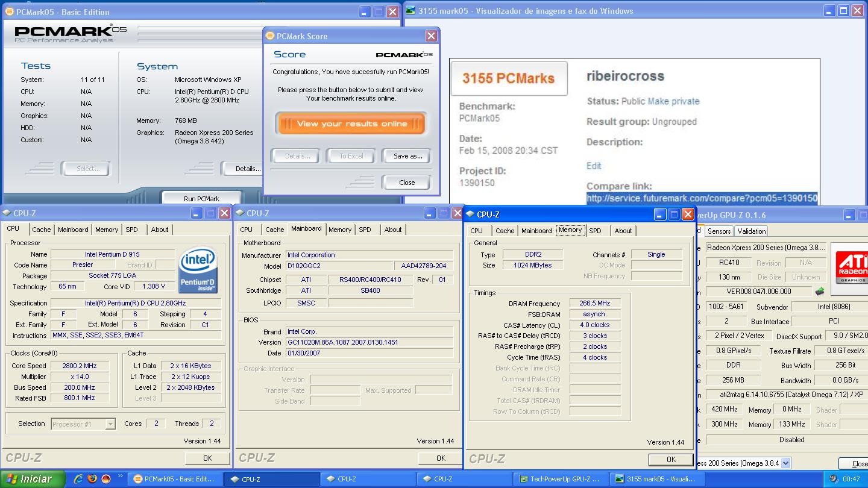Click Save as button in PCMark Score
The height and width of the screenshot is (488, 868).
pos(407,156)
